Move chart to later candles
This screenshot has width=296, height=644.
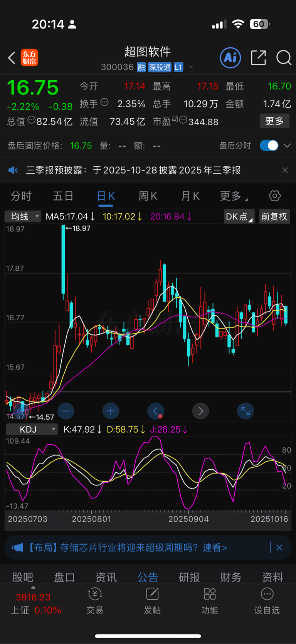tap(200, 411)
